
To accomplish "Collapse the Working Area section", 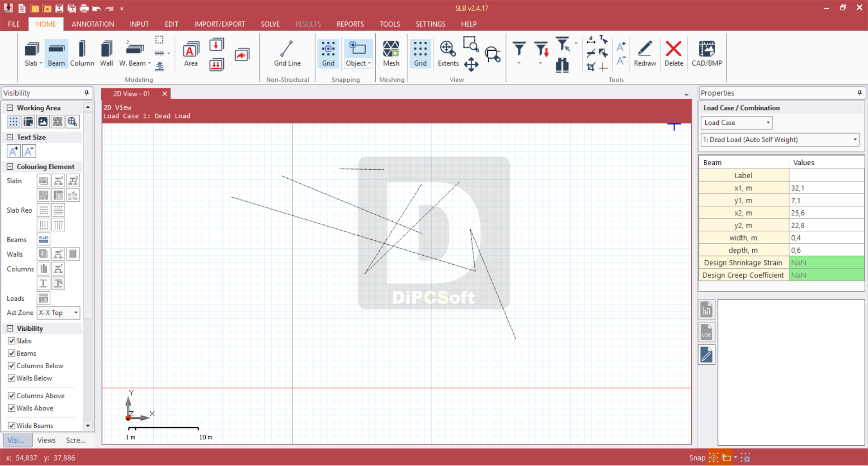I will [10, 108].
